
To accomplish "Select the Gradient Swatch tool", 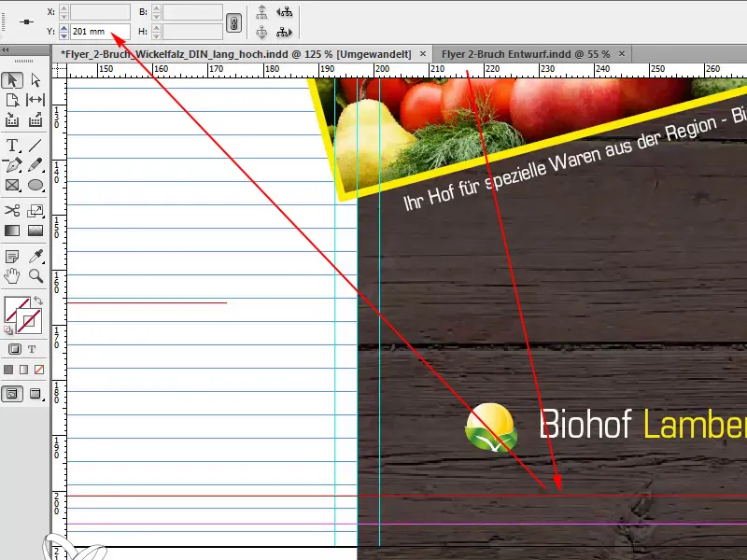I will pos(12,231).
